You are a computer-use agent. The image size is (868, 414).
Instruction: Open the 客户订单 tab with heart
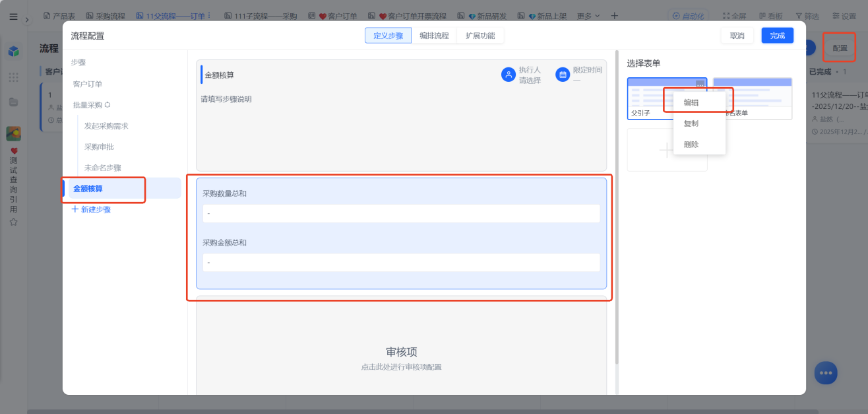tap(333, 15)
